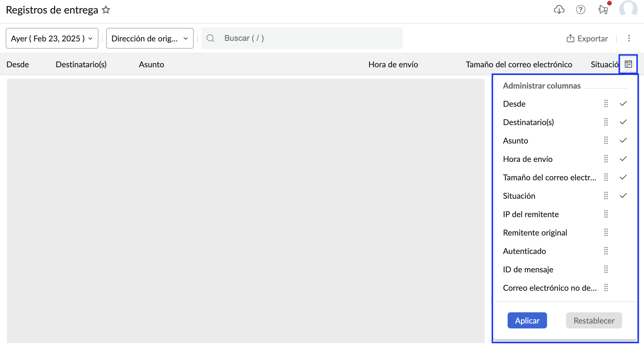644x352 pixels.
Task: Uncheck the Asunto column checkmark
Action: click(623, 140)
